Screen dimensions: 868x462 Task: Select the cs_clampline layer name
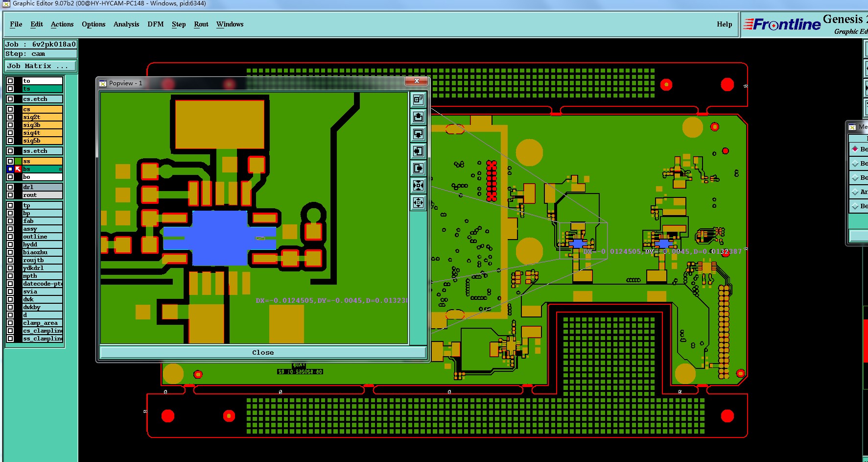tap(43, 331)
